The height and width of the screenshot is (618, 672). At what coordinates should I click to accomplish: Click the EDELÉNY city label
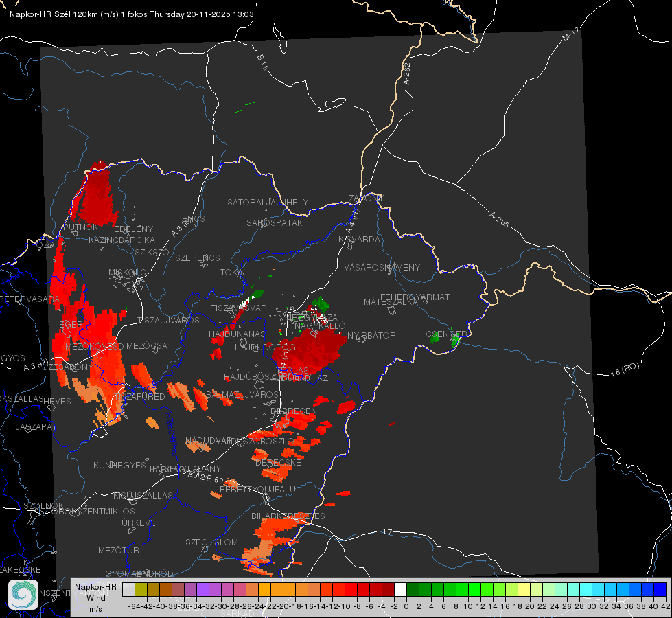click(x=133, y=229)
